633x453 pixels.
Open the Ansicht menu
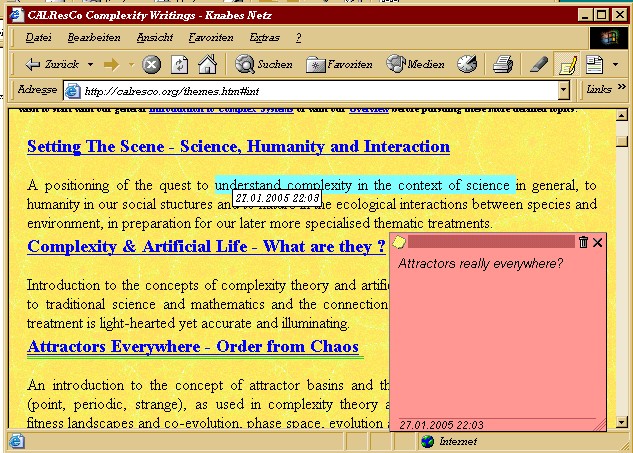[x=155, y=38]
